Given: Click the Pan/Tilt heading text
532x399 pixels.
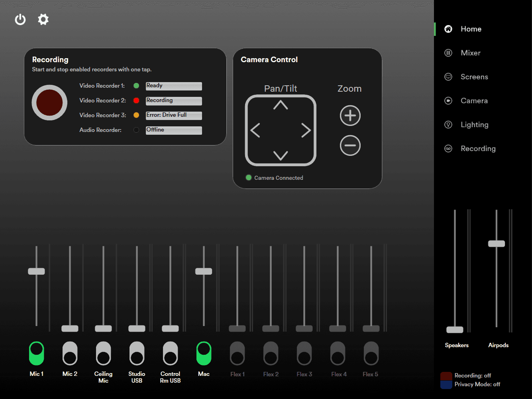Looking at the screenshot, I should (281, 88).
